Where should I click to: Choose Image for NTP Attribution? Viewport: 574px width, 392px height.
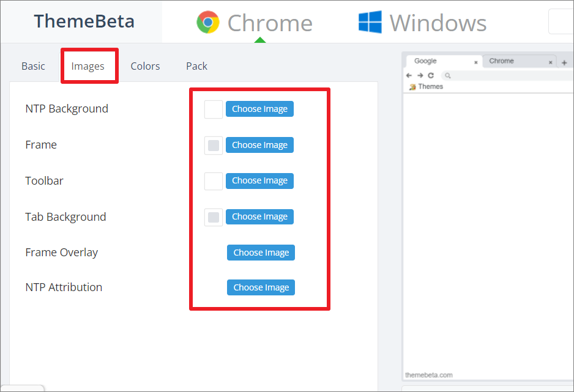coord(261,287)
